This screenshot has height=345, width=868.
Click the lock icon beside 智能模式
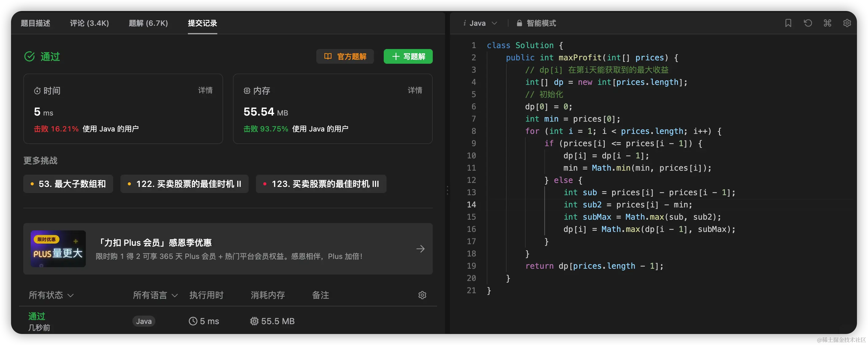pos(519,23)
